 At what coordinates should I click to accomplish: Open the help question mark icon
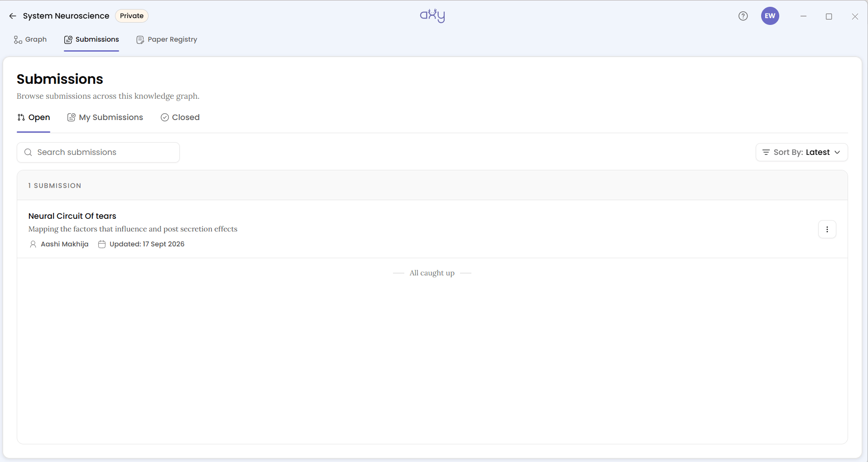coord(743,16)
